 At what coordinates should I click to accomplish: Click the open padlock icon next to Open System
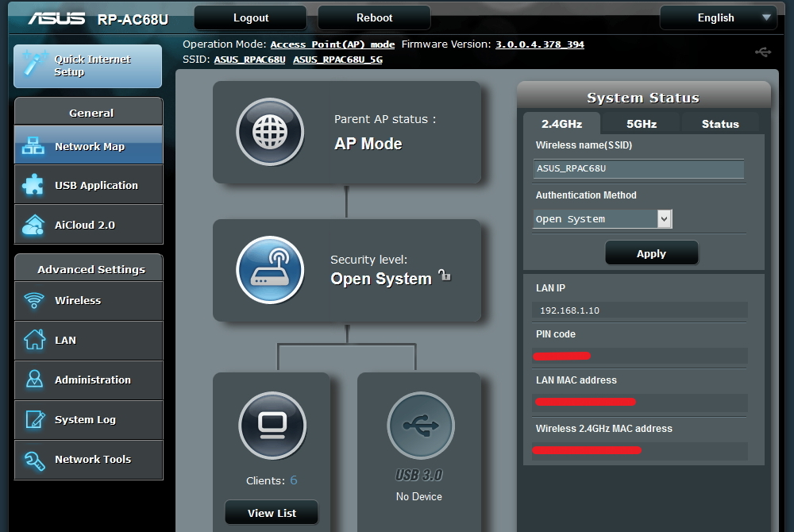[x=445, y=275]
